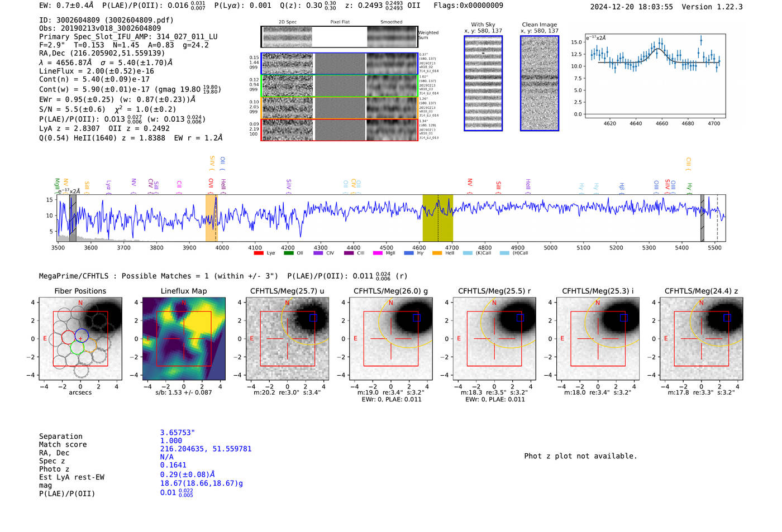
Task: Click the LineFlux = 2.00(±0.52)e-16 value
Action: click(x=97, y=71)
